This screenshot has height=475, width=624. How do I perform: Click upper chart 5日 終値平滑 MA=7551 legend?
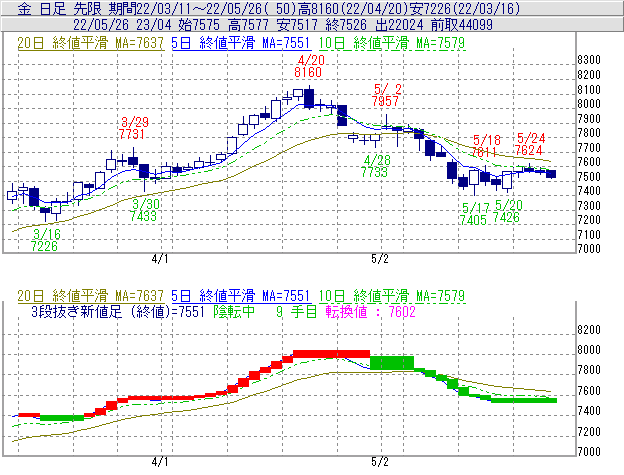[240, 43]
